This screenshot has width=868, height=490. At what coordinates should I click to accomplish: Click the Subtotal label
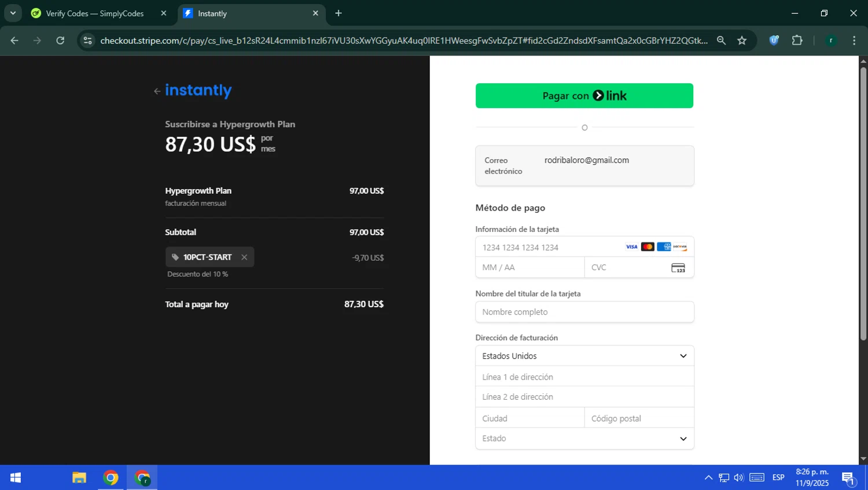pos(181,232)
